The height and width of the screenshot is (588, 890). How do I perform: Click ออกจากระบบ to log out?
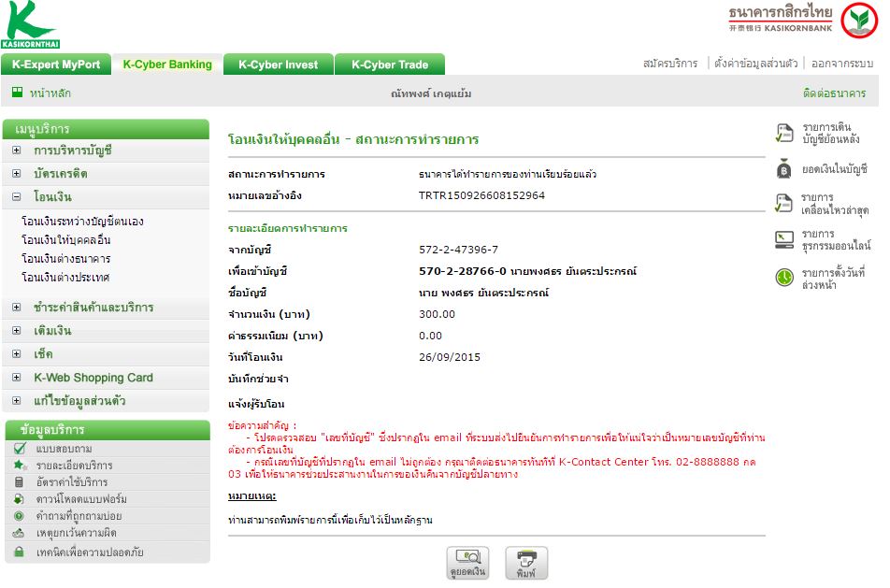pyautogui.click(x=842, y=63)
